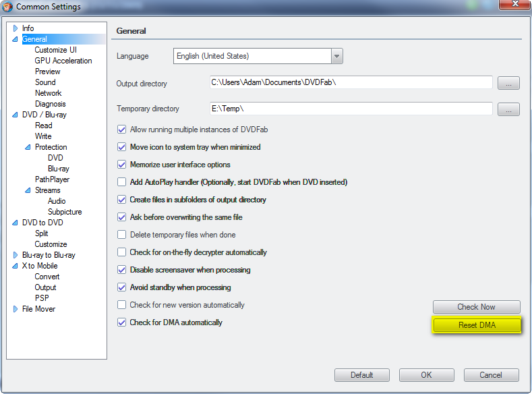Browse for Output directory folder

coord(508,83)
